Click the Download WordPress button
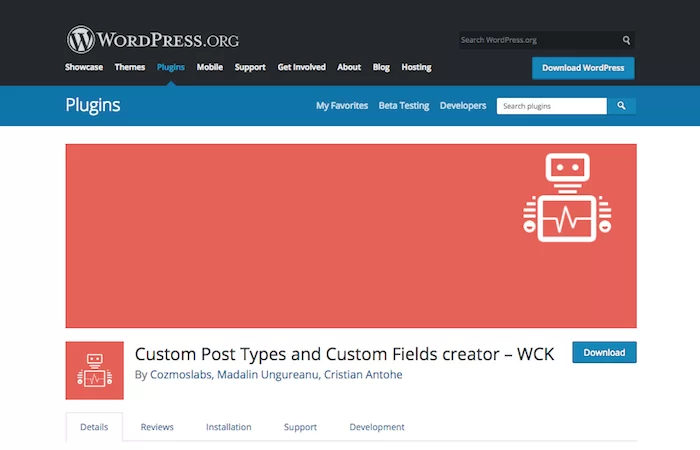 [583, 68]
